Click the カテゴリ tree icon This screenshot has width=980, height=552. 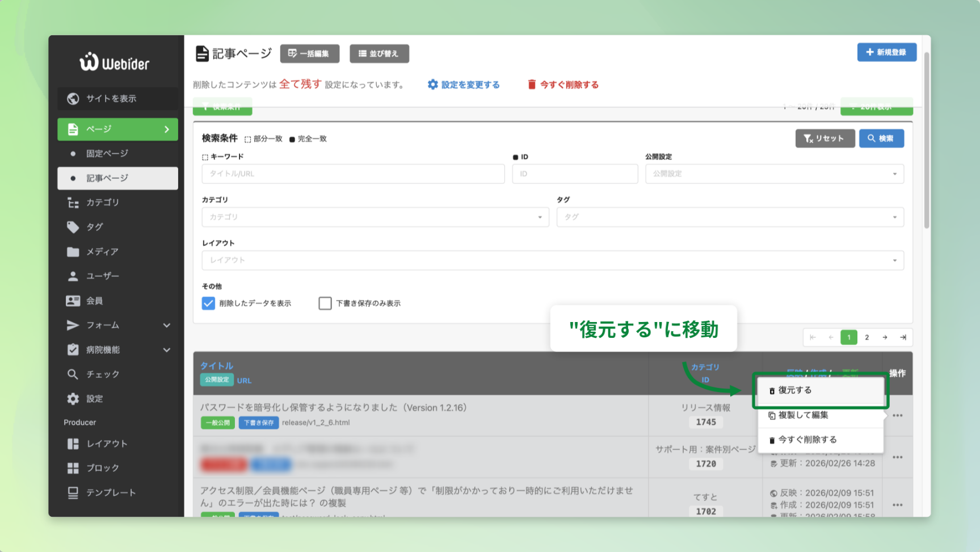[x=73, y=202]
